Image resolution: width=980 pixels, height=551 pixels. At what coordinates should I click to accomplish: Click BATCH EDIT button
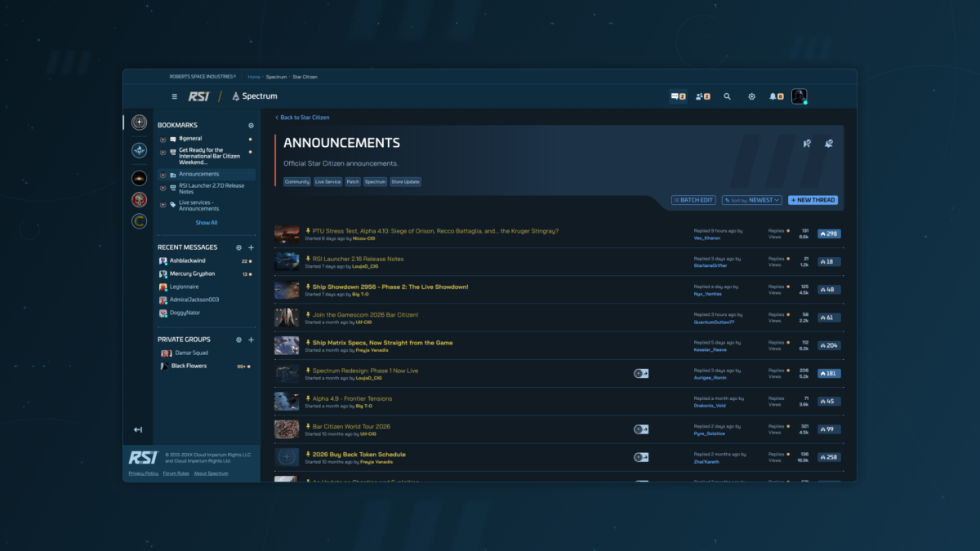(693, 200)
